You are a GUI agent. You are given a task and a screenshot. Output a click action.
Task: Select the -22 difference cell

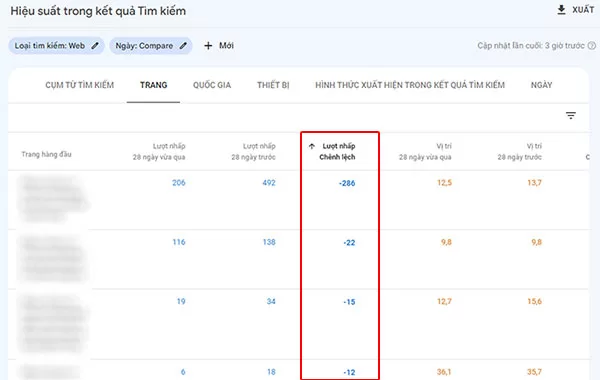tap(349, 243)
